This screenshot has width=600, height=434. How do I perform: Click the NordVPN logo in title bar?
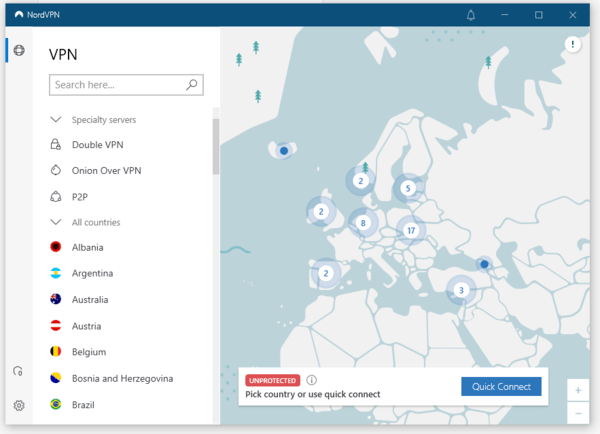19,15
